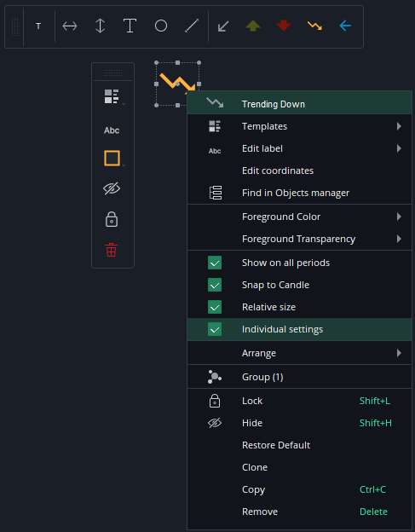Expand the Templates submenu arrow

[x=399, y=126]
